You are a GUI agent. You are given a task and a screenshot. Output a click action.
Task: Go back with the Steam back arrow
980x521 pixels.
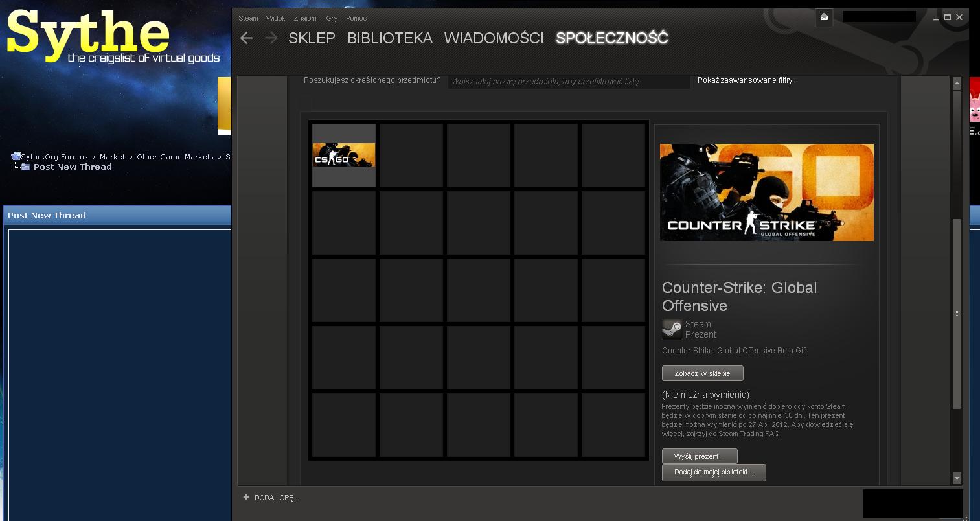246,38
